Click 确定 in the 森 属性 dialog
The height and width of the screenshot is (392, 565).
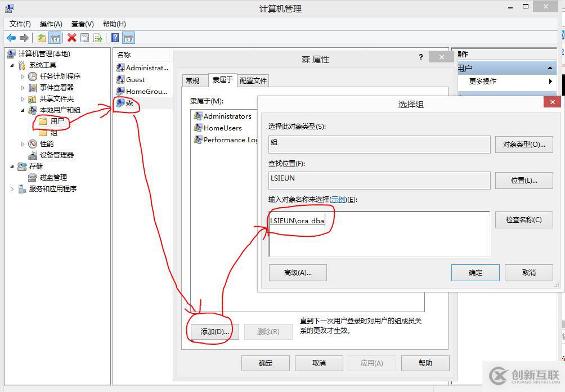[266, 363]
